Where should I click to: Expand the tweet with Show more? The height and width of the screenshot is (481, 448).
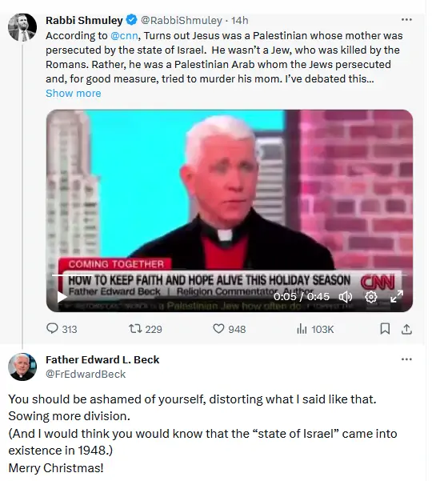coord(74,93)
